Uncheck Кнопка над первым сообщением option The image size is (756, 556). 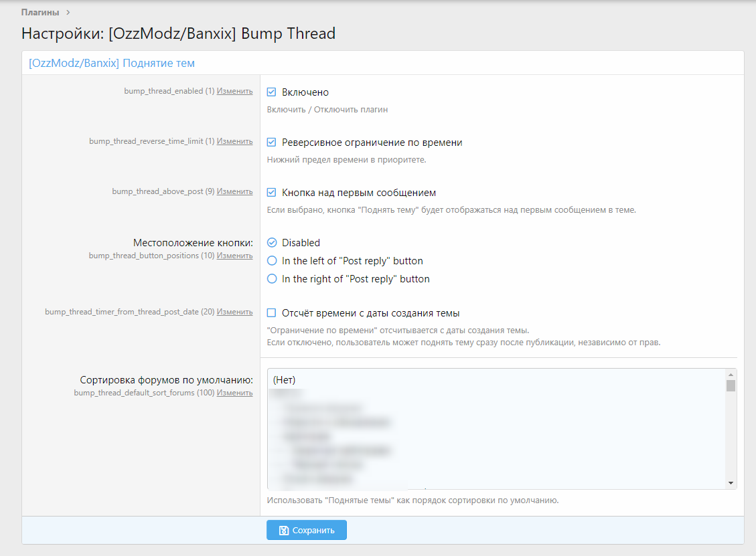click(x=272, y=193)
